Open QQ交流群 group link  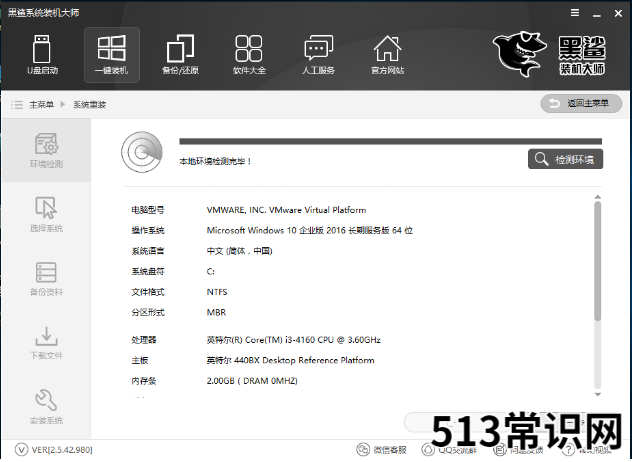[449, 450]
